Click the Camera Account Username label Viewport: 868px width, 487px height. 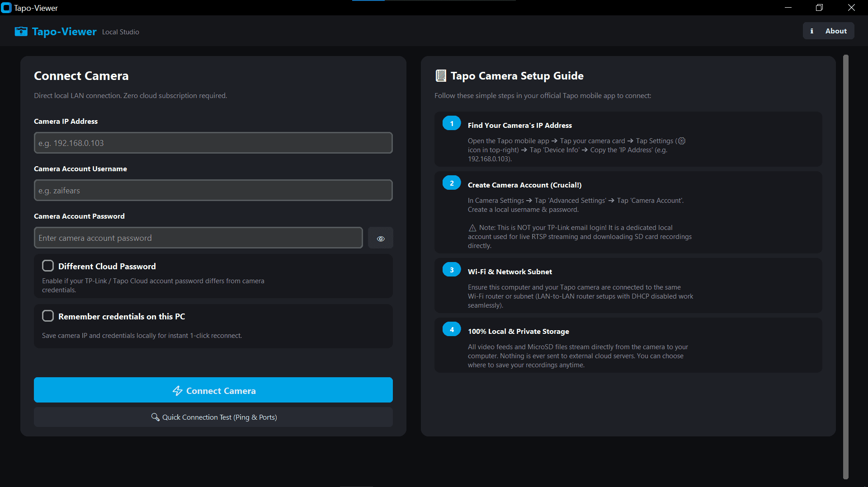tap(80, 169)
